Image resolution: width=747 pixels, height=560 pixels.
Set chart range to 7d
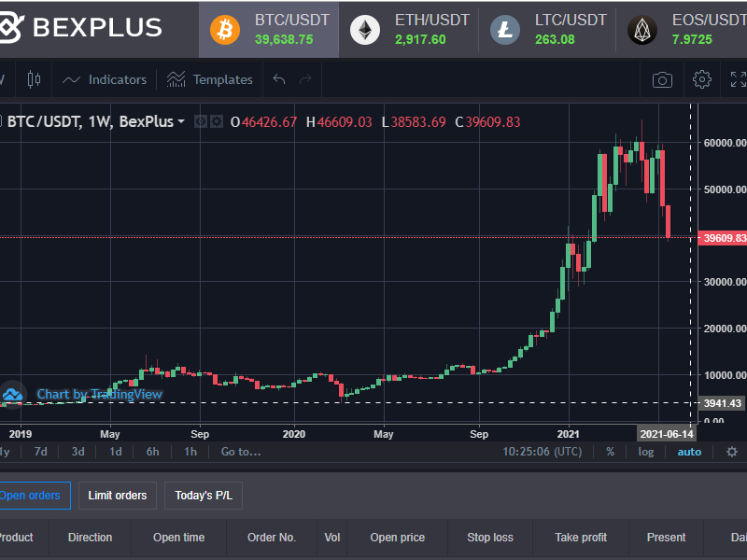41,452
